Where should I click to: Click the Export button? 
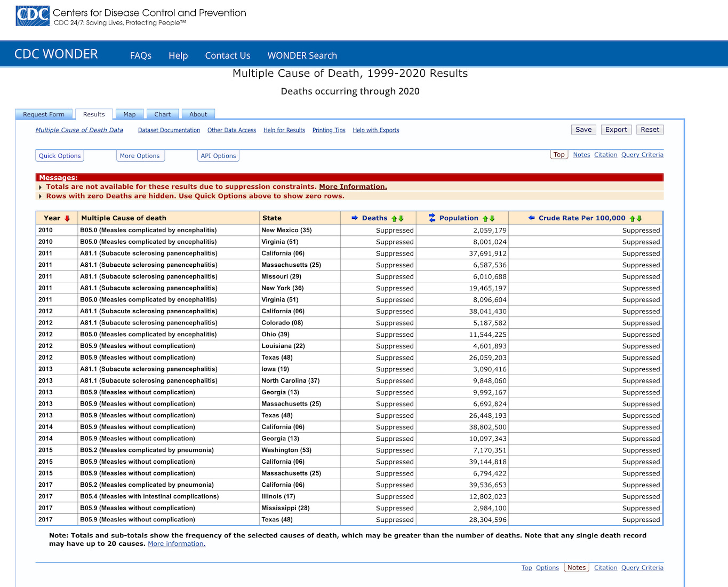pos(616,130)
